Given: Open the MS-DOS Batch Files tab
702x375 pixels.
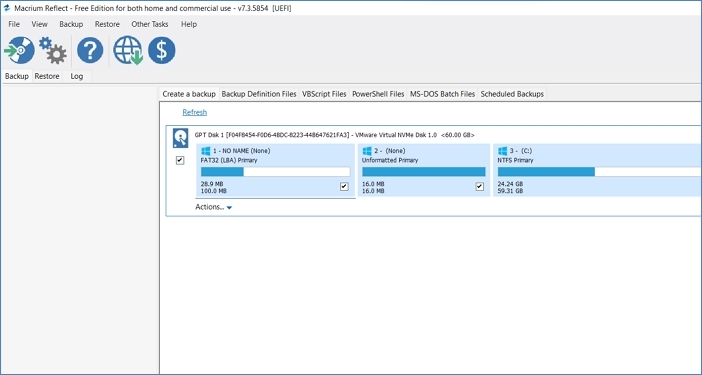Looking at the screenshot, I should point(442,94).
